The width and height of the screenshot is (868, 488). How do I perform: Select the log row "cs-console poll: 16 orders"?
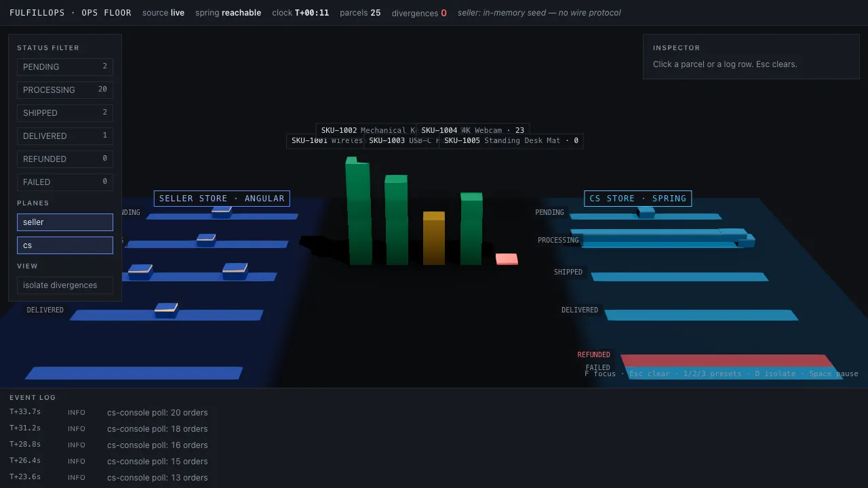click(434, 445)
